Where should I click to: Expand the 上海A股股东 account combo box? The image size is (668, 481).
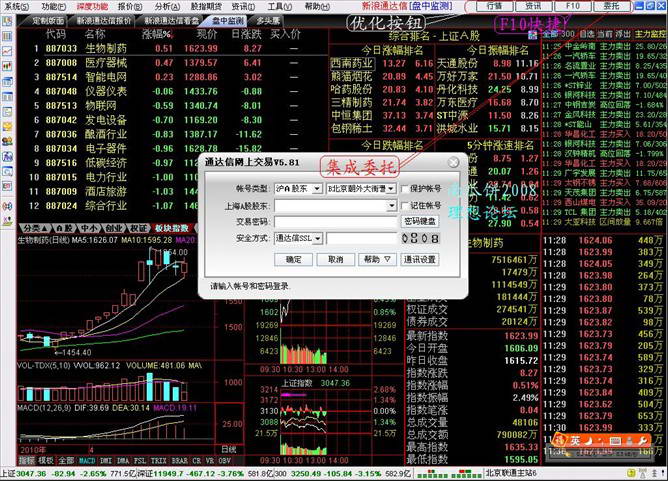(x=392, y=206)
